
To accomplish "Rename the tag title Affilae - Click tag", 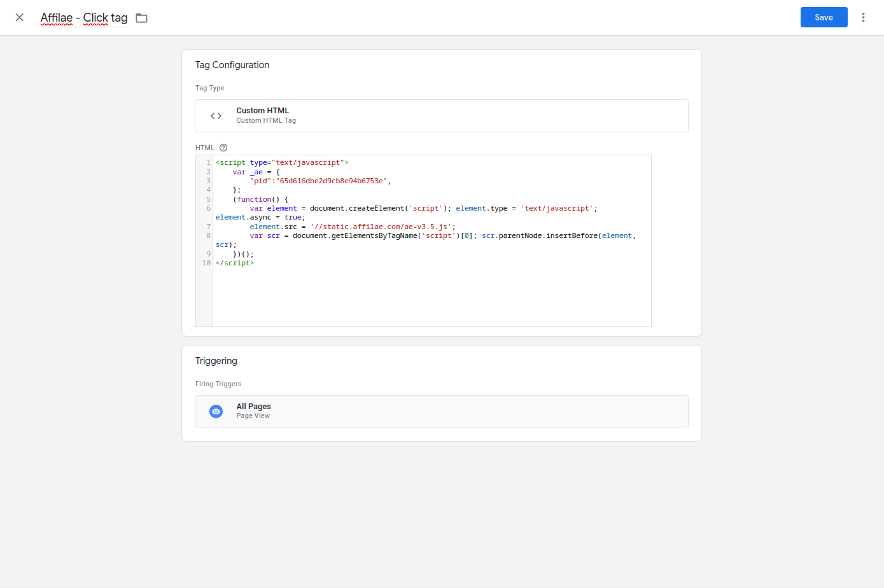I will pyautogui.click(x=84, y=18).
